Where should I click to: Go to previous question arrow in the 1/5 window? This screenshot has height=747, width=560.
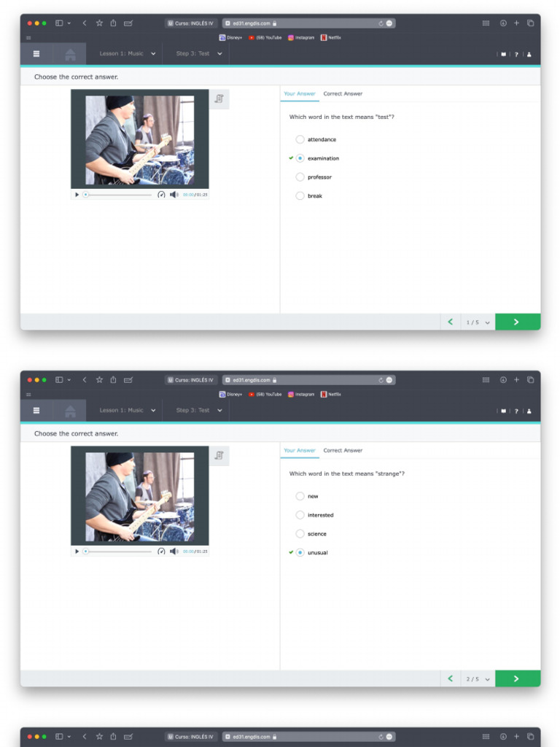(x=451, y=322)
